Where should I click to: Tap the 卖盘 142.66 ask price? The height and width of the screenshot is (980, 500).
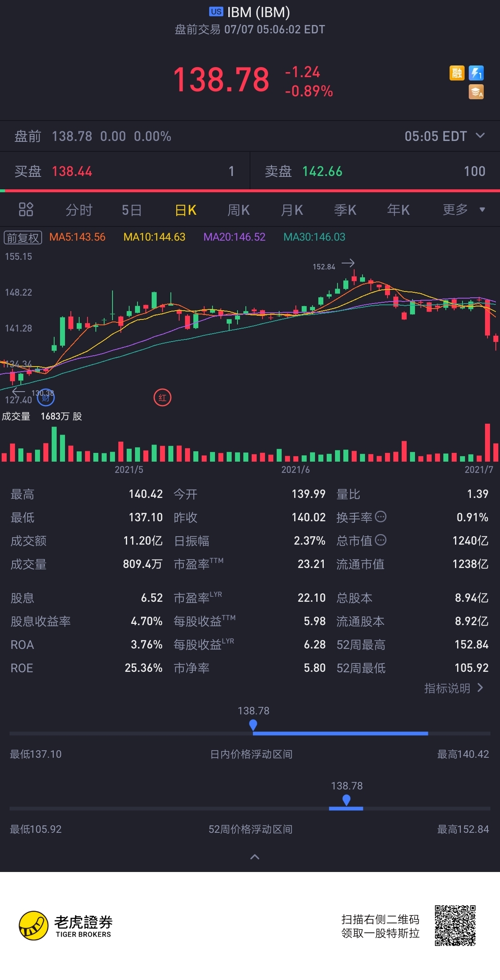(x=322, y=171)
